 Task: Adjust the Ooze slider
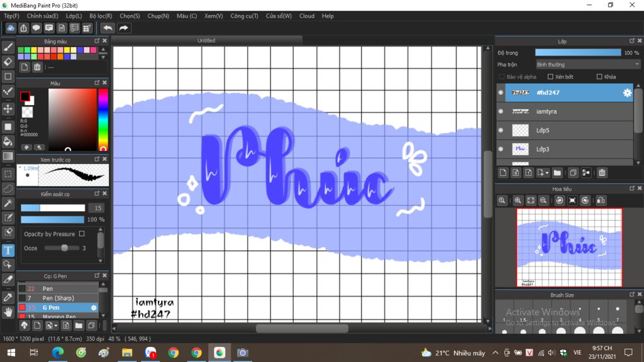62,248
